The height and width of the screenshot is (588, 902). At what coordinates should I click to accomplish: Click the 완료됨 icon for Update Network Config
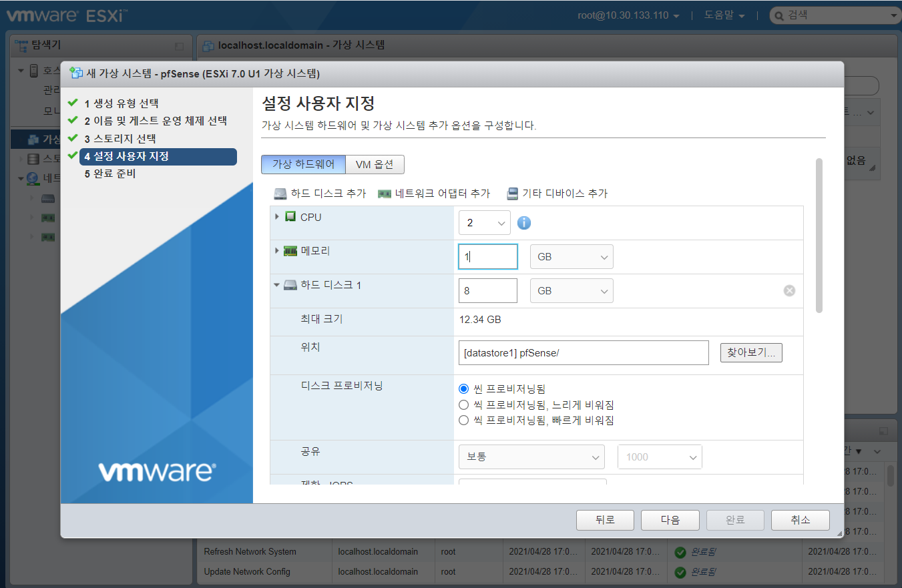coord(680,572)
